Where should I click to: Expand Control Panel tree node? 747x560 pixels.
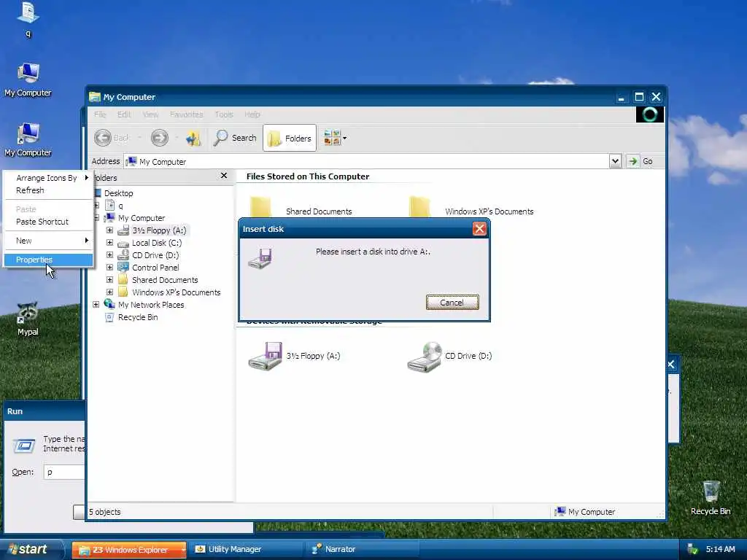pyautogui.click(x=109, y=267)
